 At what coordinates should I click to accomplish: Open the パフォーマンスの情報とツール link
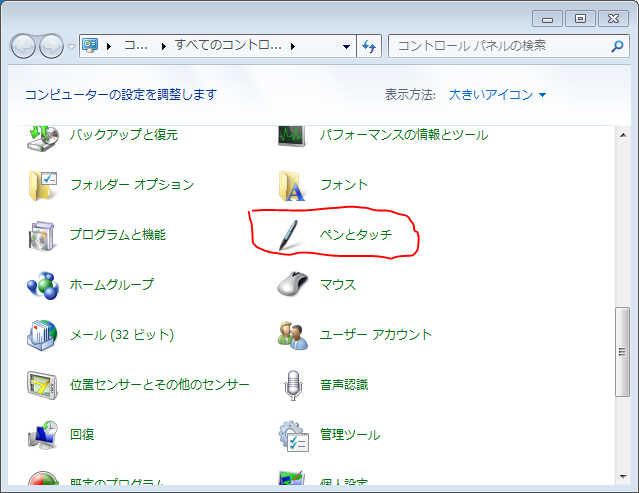coord(403,135)
